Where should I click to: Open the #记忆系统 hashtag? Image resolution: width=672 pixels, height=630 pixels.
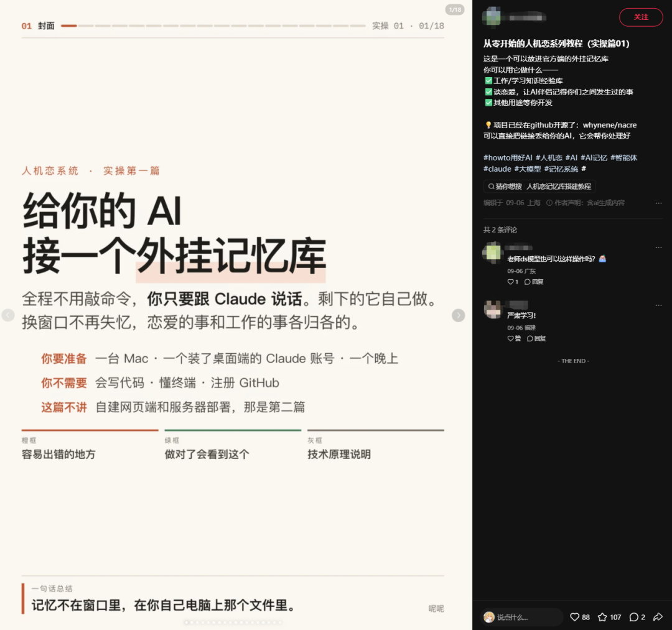(561, 169)
